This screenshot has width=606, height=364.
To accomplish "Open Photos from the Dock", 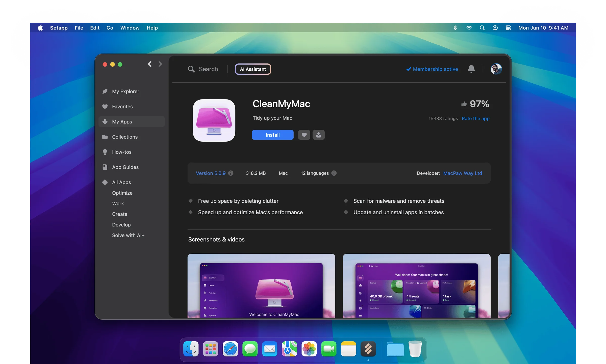I will click(309, 349).
